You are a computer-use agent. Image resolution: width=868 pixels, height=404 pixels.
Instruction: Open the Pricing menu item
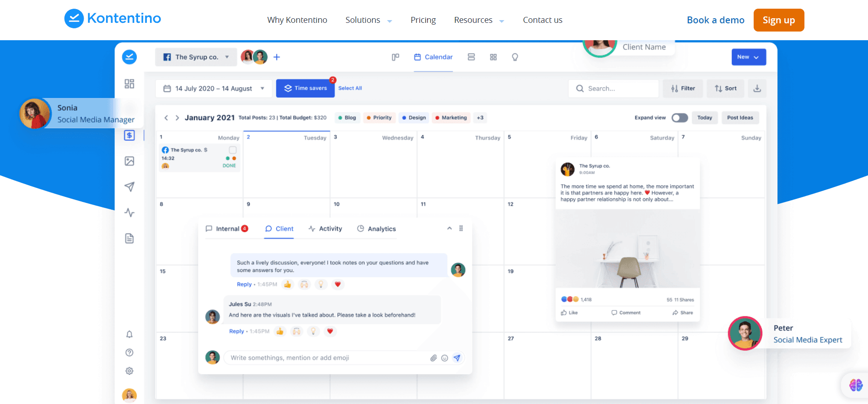click(423, 20)
